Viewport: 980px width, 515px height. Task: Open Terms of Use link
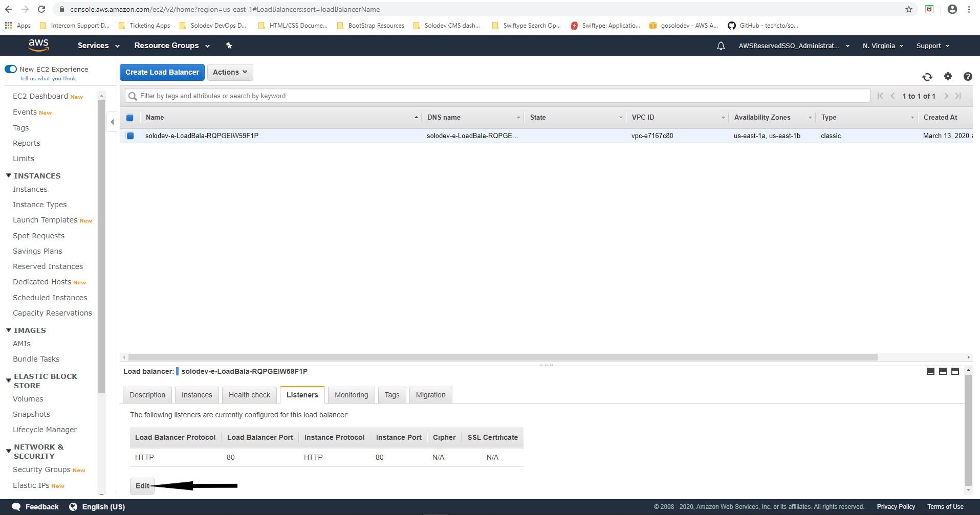(945, 507)
